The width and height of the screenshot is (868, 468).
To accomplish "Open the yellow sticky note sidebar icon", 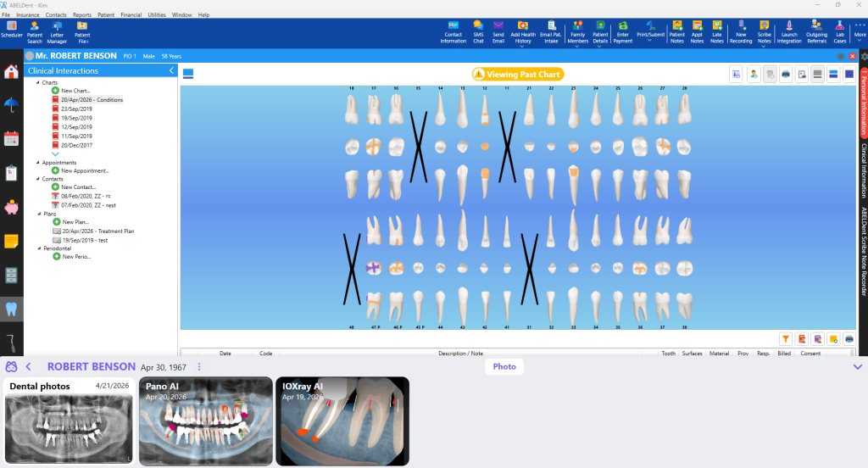I will pyautogui.click(x=11, y=242).
